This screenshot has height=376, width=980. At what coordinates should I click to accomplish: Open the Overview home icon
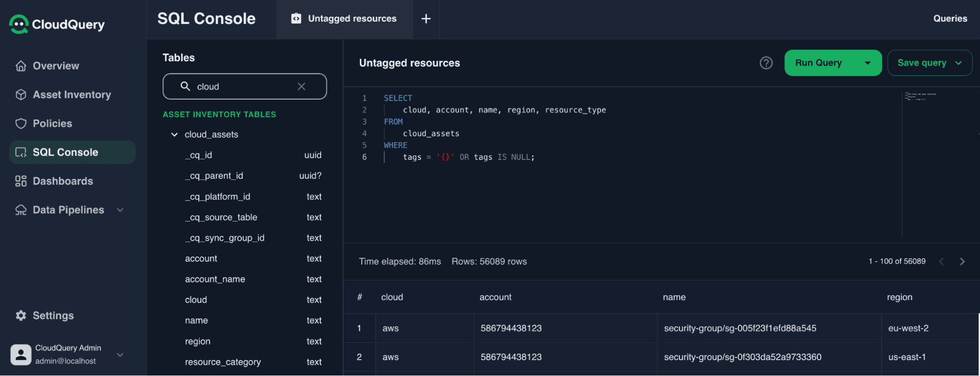pyautogui.click(x=21, y=66)
